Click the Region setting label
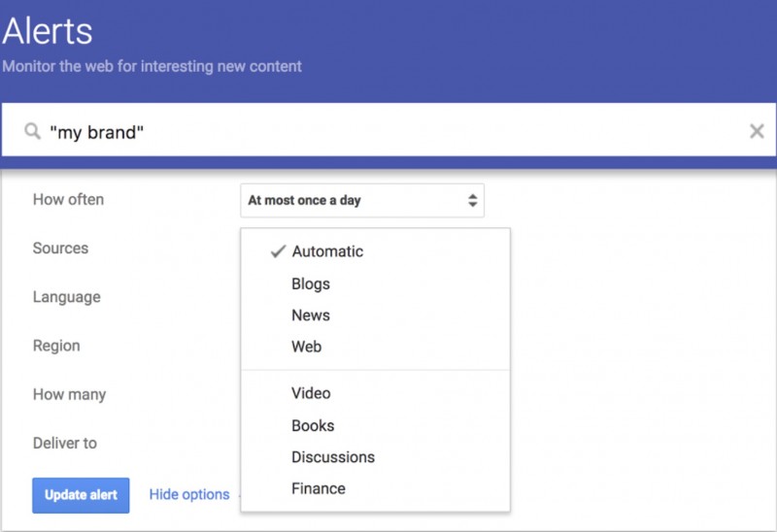Screen dimensions: 777x532 (x=56, y=346)
